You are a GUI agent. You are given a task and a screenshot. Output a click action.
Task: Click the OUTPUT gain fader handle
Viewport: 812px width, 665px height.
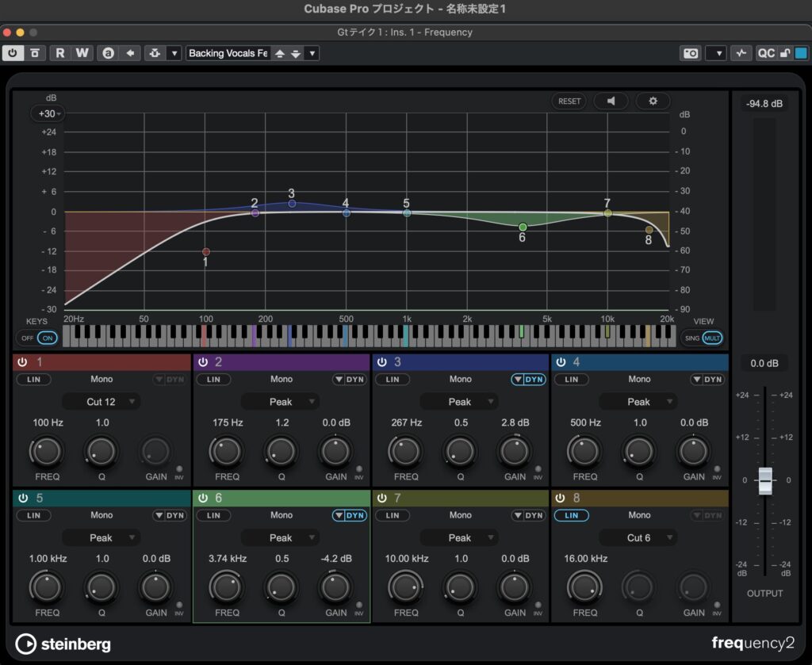(765, 480)
